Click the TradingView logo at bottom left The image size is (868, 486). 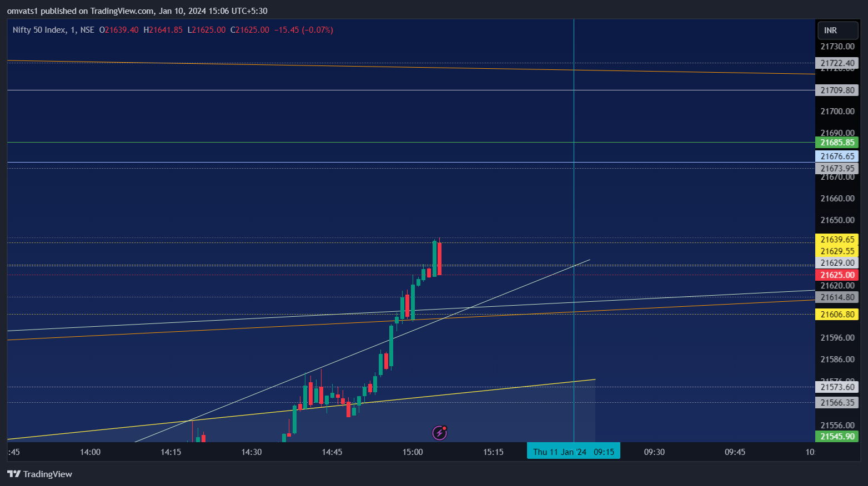[39, 474]
